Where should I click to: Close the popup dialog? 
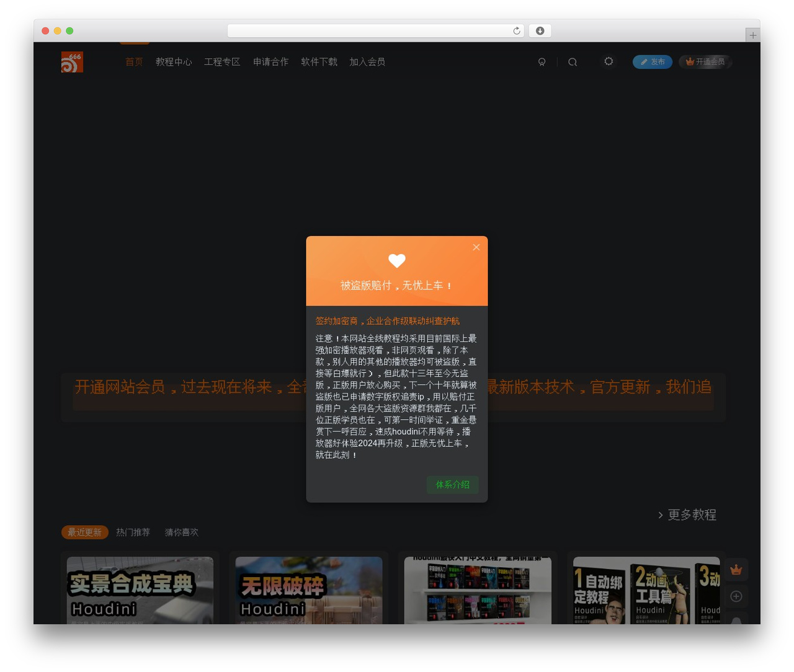pyautogui.click(x=476, y=247)
